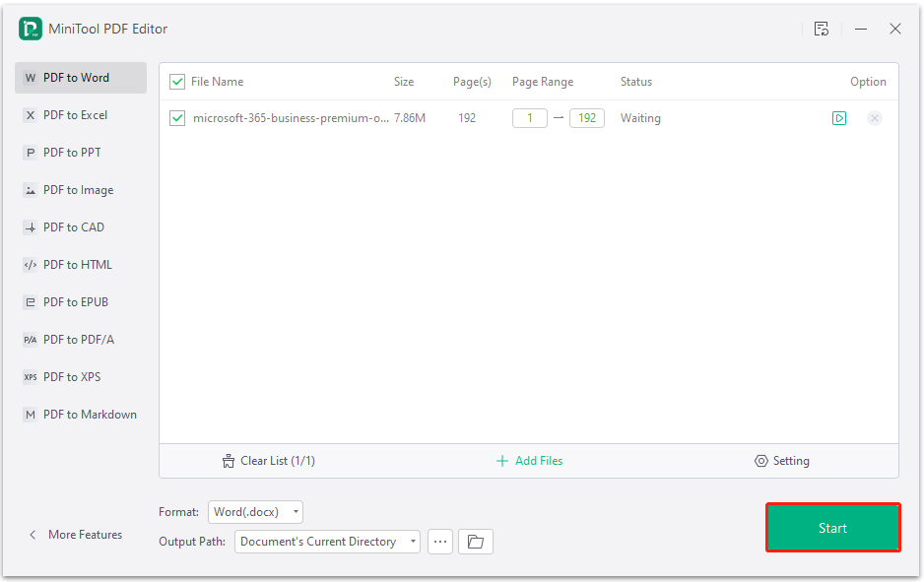Viewport: 924px width, 582px height.
Task: Switch to the PDF to Image tab
Action: point(81,190)
